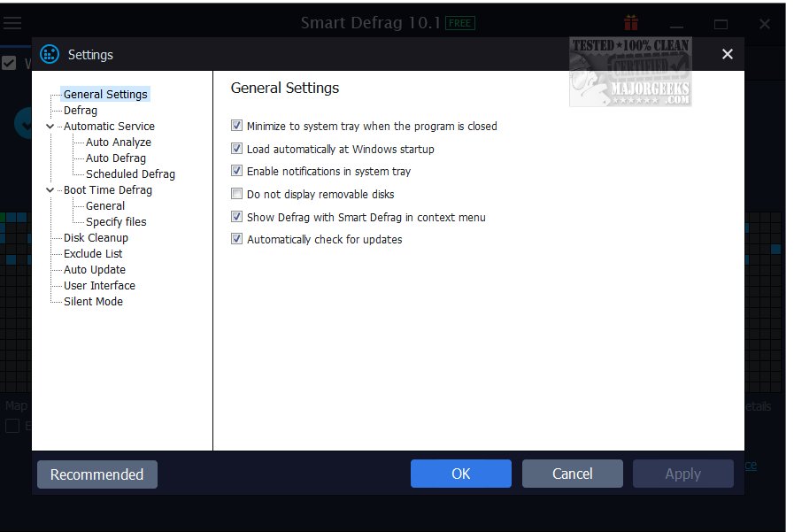Select the Boot Time Defrag tree entry
This screenshot has width=794, height=532.
coord(108,189)
